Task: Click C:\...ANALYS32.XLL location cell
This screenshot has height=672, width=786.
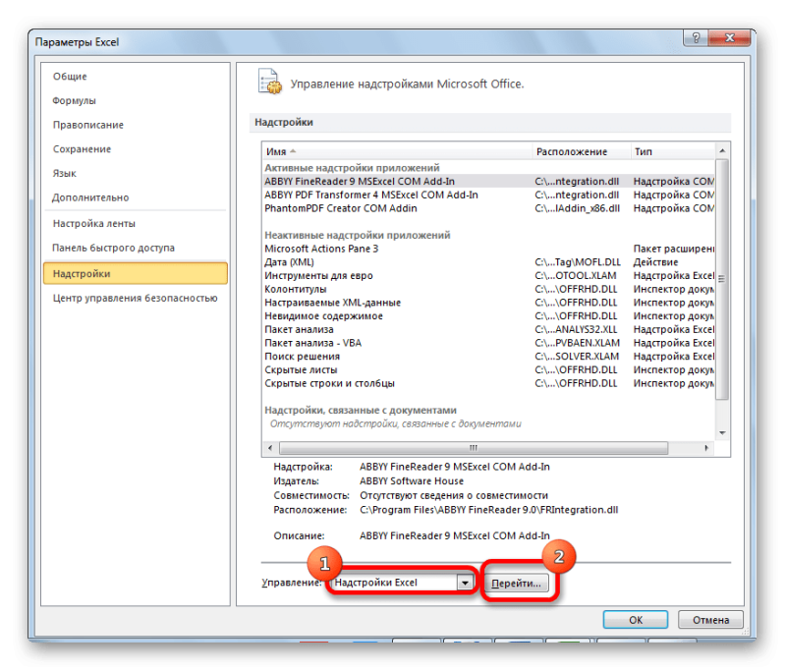Action: click(576, 330)
